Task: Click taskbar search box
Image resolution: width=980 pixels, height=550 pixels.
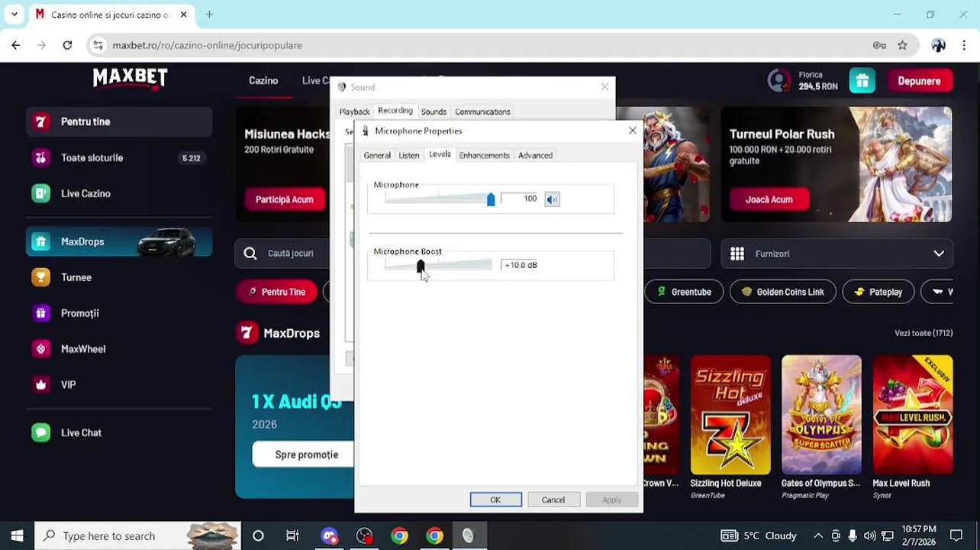Action: click(137, 535)
